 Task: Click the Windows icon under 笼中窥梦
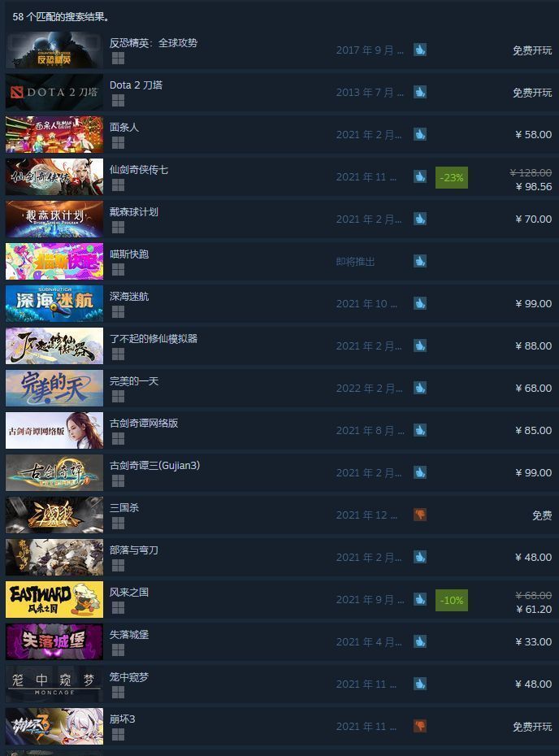pos(118,693)
